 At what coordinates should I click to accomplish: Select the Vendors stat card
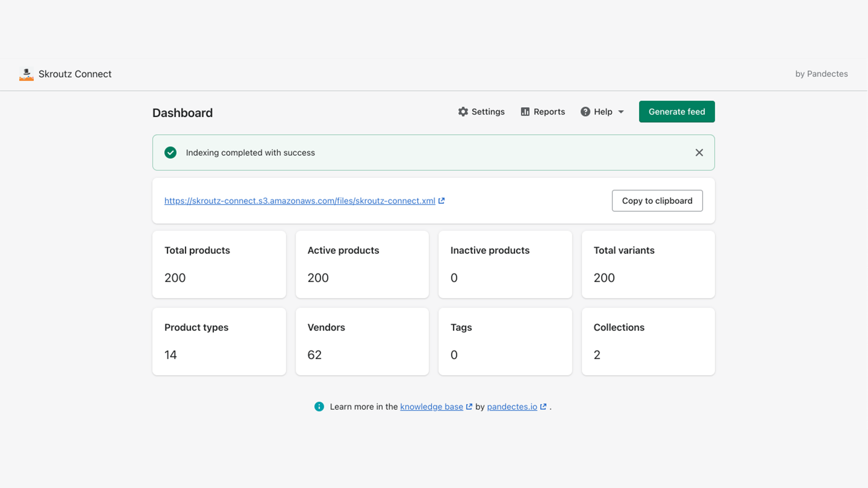click(362, 342)
